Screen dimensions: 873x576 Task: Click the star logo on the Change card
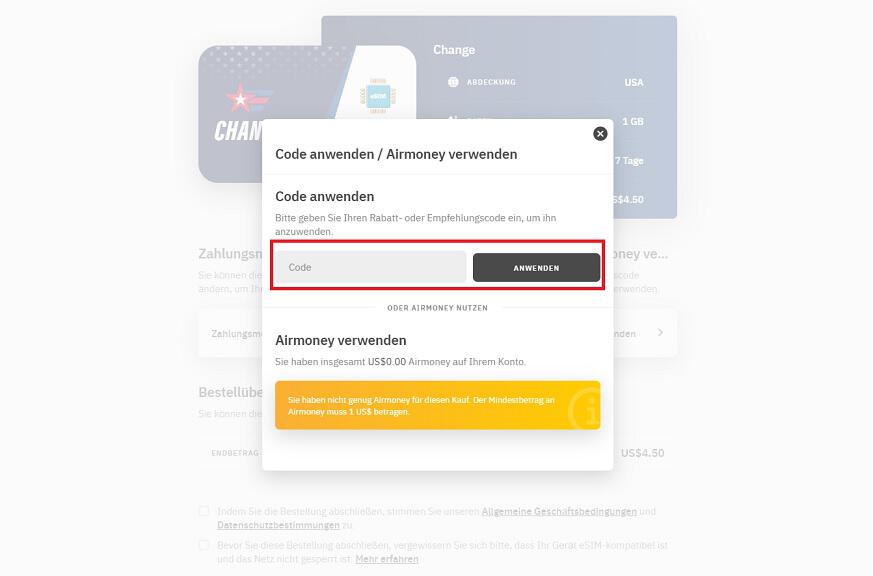pos(248,99)
